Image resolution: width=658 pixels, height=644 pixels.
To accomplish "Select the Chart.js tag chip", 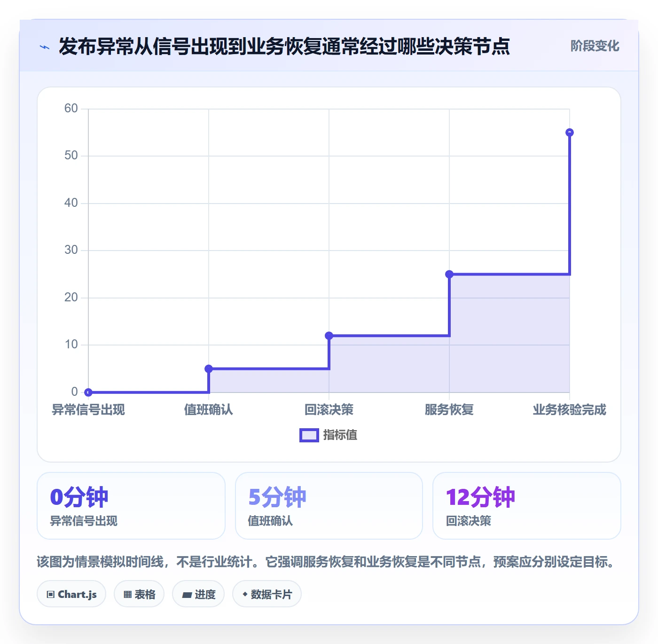I will point(71,594).
